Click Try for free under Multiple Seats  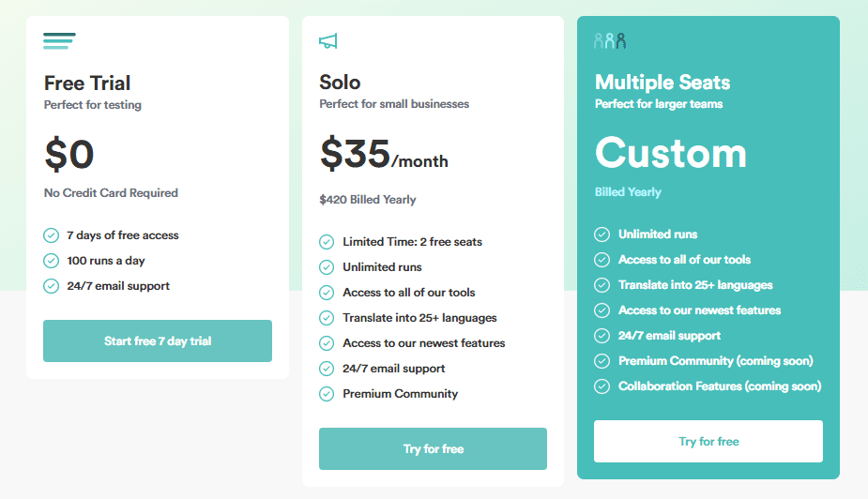click(x=708, y=442)
